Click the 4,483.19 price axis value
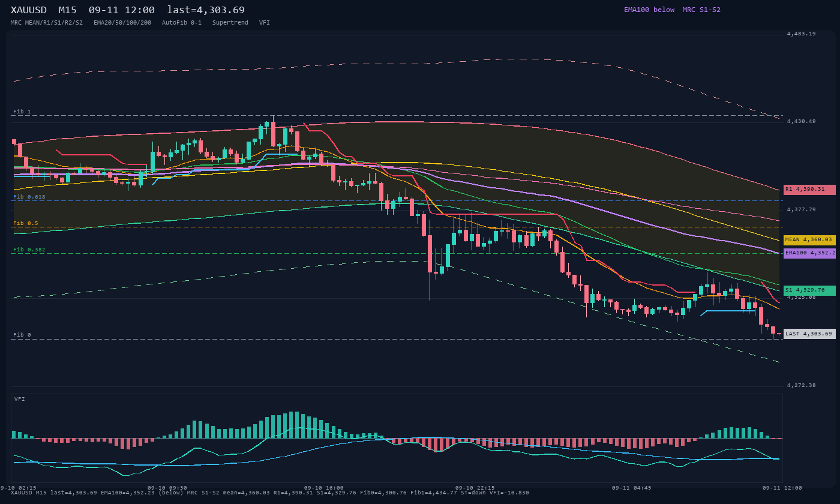 [x=802, y=34]
